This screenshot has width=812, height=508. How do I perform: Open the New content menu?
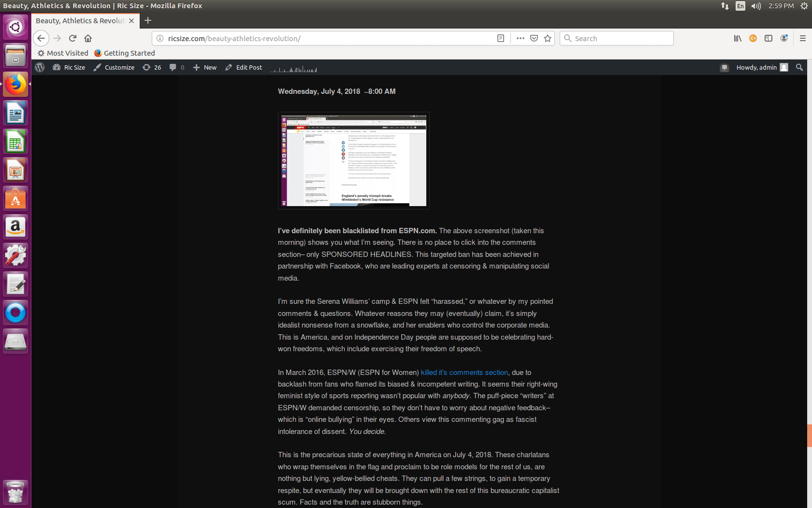205,67
